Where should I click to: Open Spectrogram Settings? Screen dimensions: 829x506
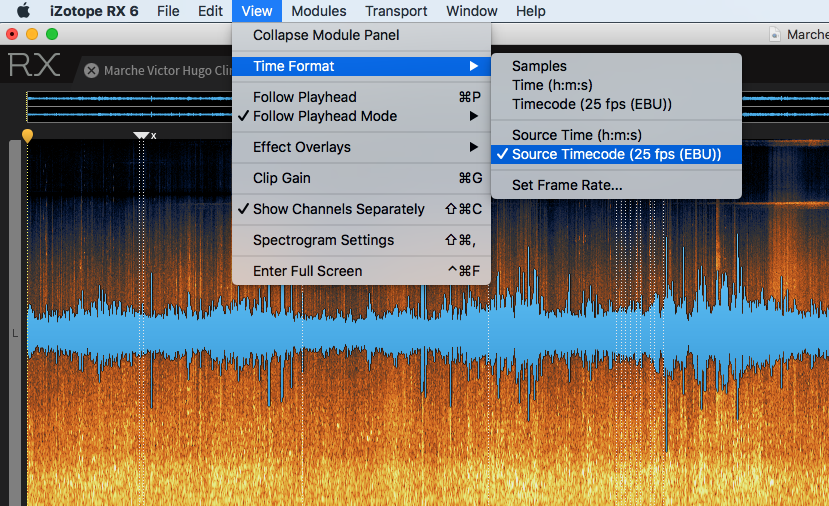click(362, 240)
